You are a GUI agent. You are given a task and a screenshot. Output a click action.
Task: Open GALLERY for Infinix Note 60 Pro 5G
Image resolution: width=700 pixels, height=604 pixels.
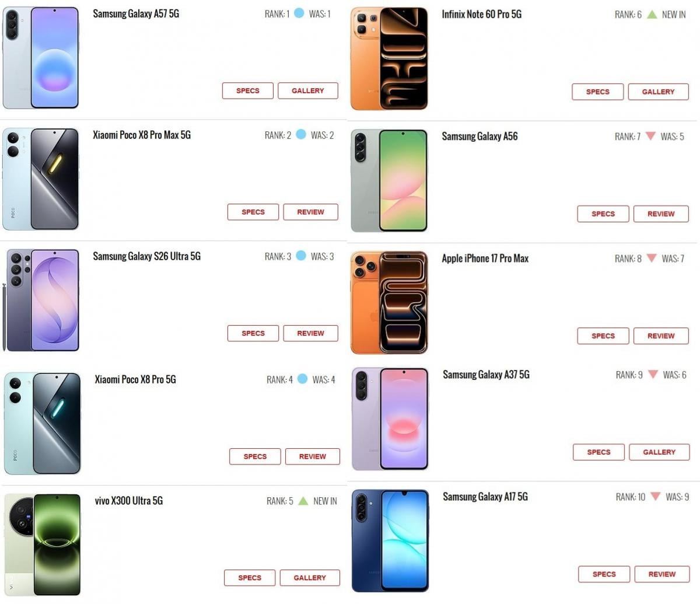coord(658,92)
